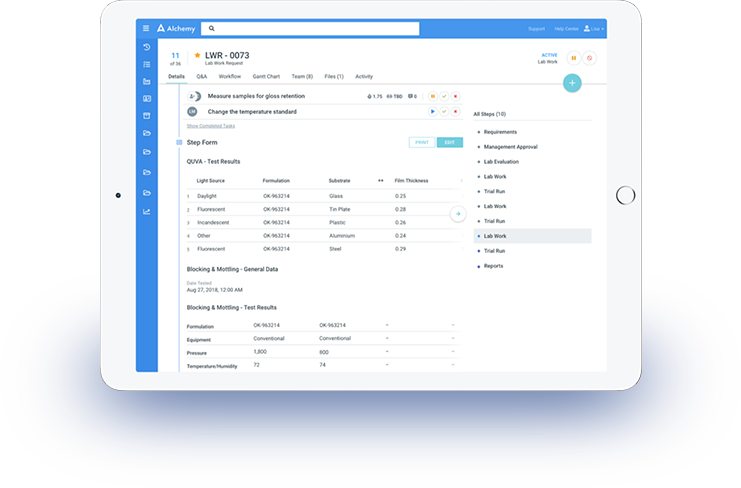
Task: Click the assignee icon of gloss retention task
Action: [194, 96]
